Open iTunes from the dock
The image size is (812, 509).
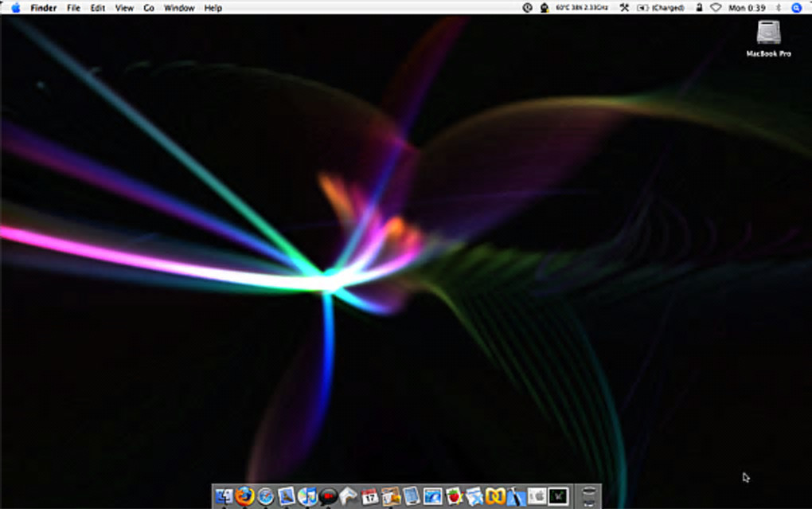[x=306, y=496]
